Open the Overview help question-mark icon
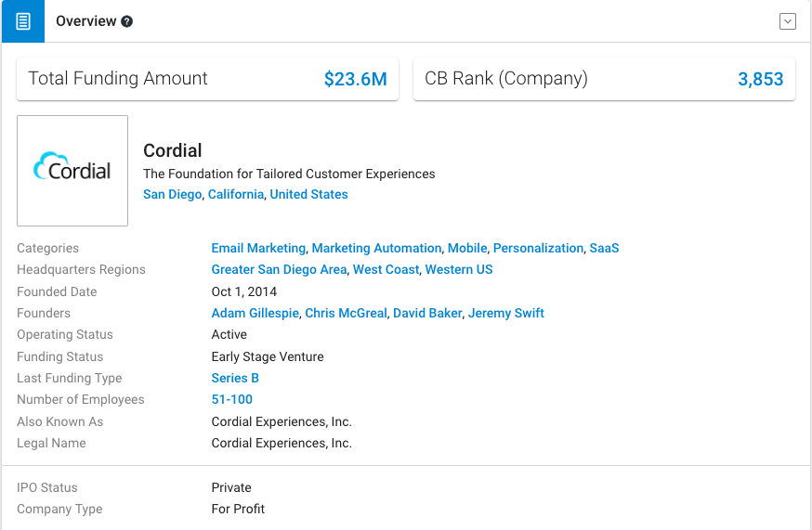 click(x=127, y=21)
